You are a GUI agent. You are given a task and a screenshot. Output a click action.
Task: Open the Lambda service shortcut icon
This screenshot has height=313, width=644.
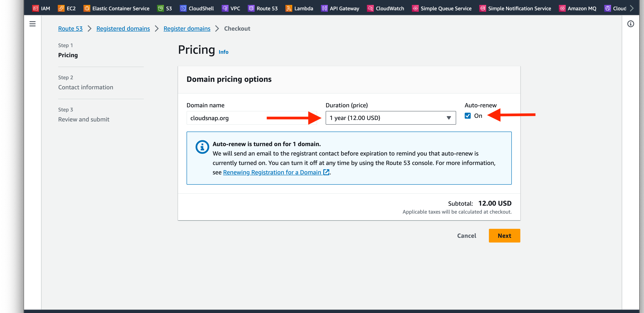288,8
